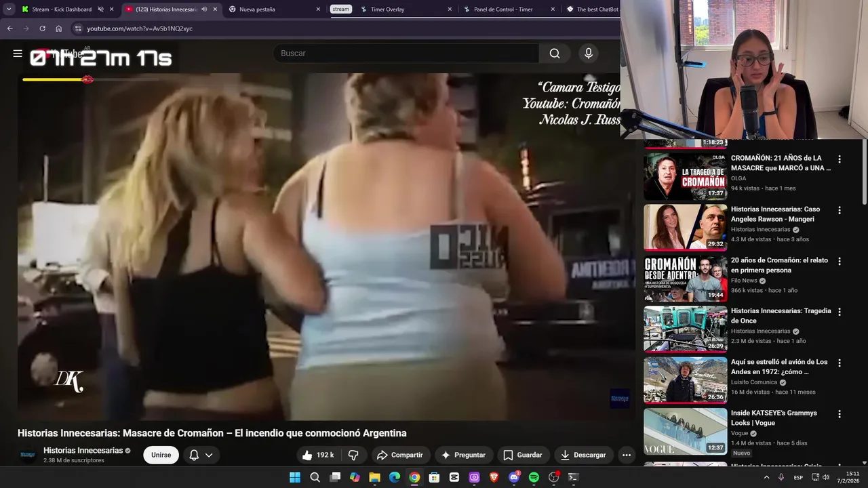Screen dimensions: 868x488
Task: Show hidden system tray icons
Action: point(767,477)
